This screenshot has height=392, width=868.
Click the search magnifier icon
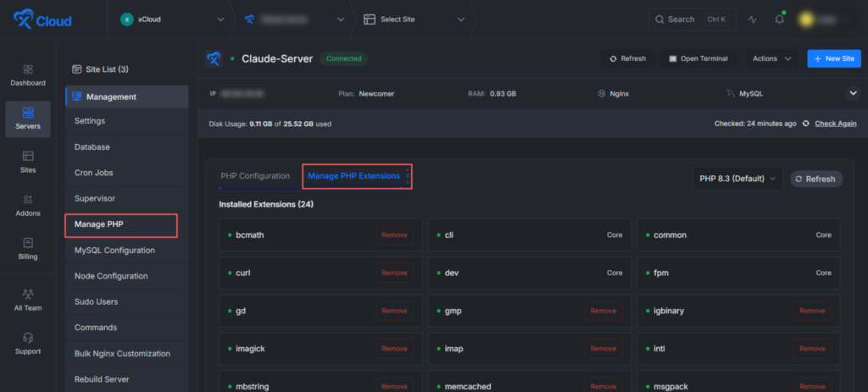(x=659, y=19)
